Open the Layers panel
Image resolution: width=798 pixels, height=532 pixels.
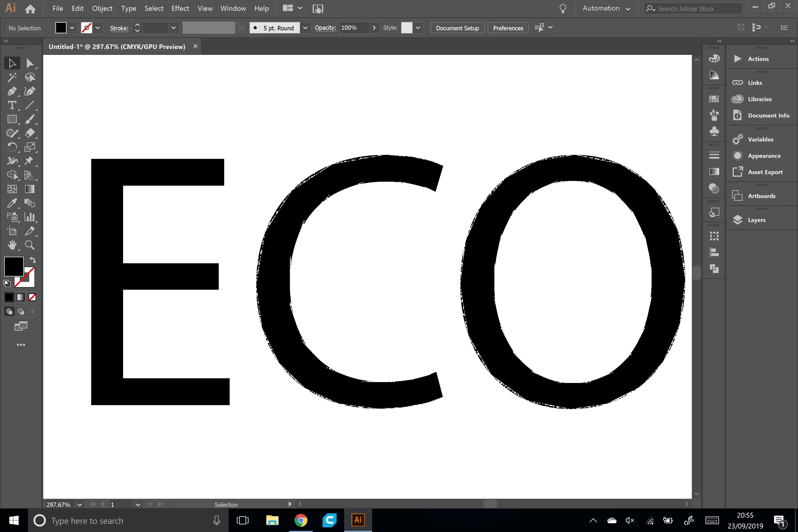click(756, 220)
